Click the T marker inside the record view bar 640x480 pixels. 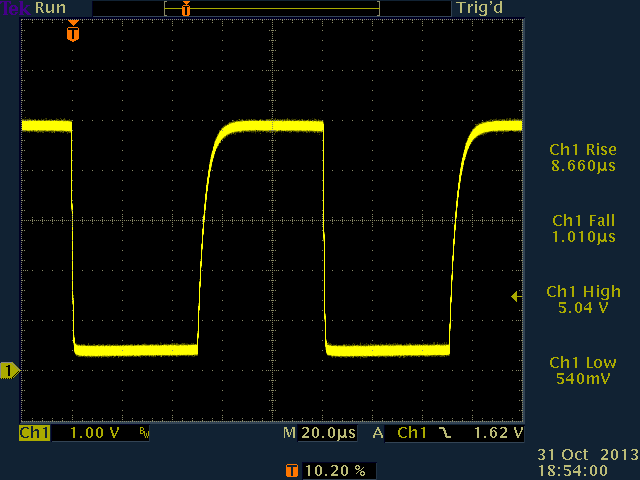185,8
